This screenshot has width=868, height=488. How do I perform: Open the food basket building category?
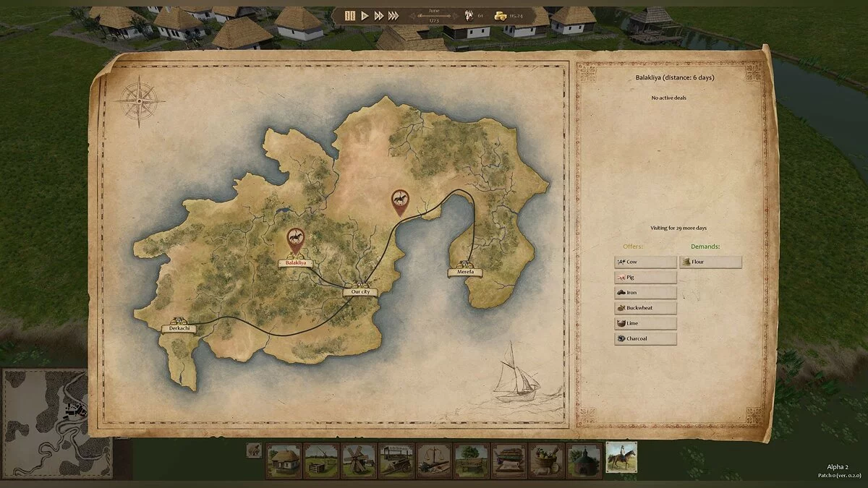click(x=547, y=461)
